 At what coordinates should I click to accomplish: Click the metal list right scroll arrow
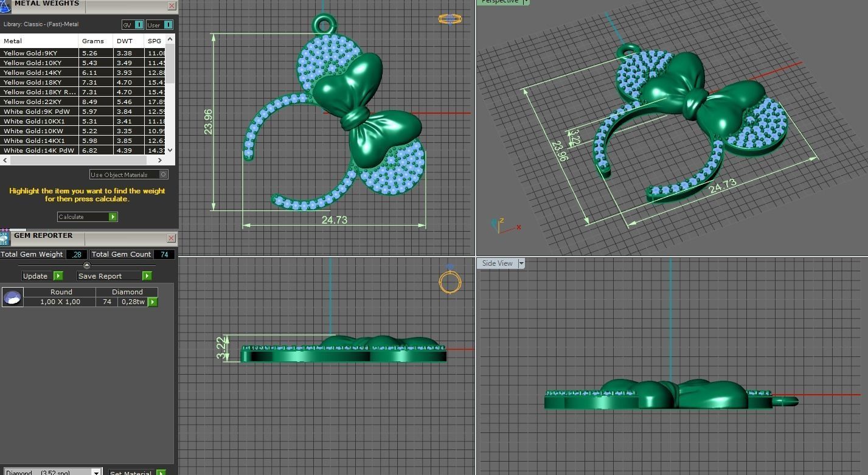160,161
